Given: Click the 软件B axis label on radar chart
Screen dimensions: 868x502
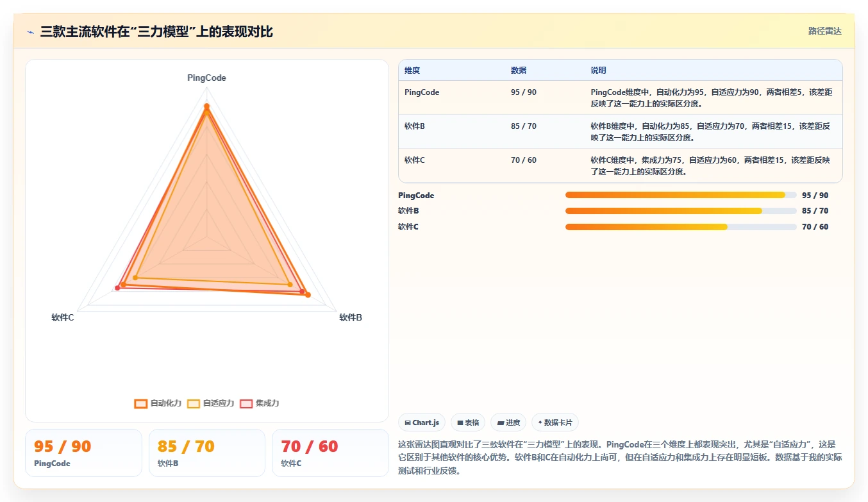Looking at the screenshot, I should click(351, 317).
